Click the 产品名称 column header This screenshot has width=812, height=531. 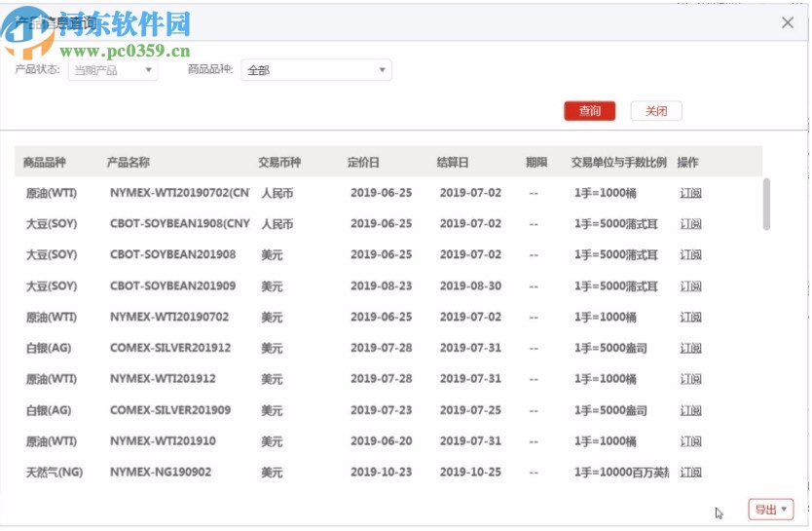[x=128, y=163]
